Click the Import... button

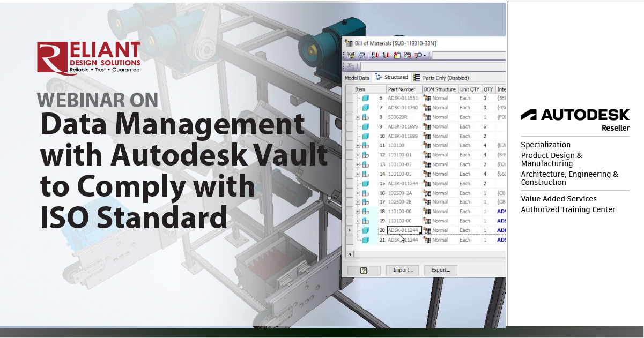402,270
